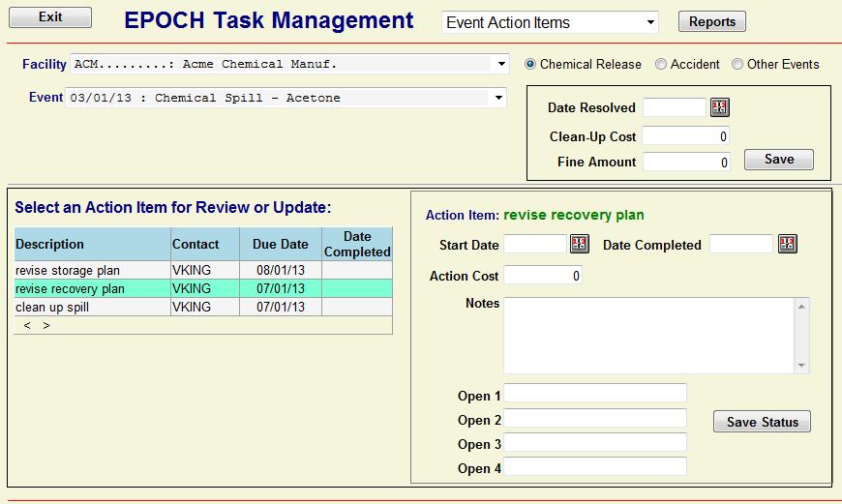Viewport: 842px width, 504px height.
Task: Click into the Open 4 field
Action: [595, 466]
